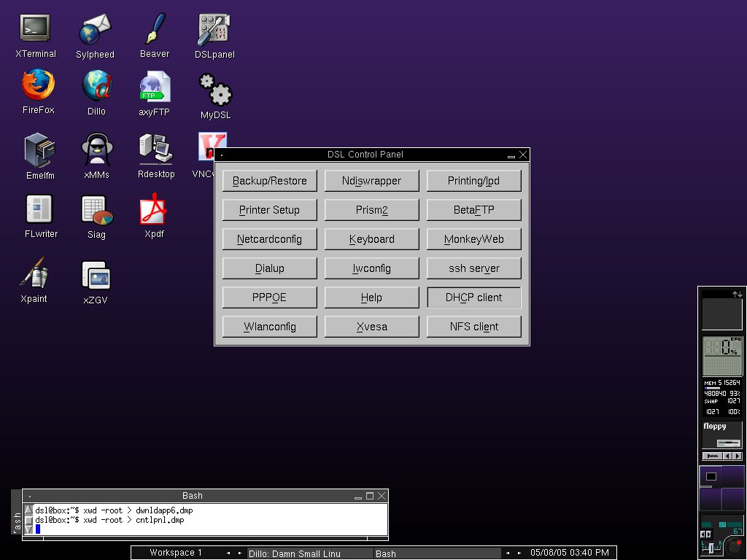Open Printer Setup

[270, 210]
